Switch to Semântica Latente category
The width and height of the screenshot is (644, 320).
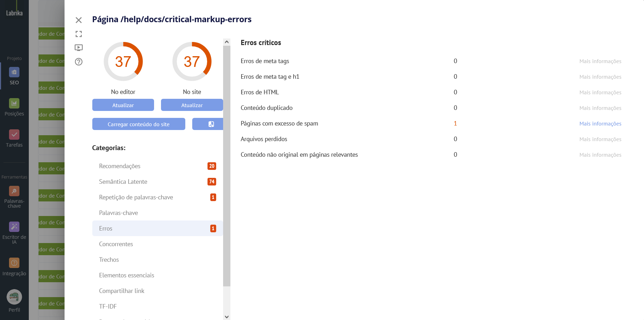123,182
